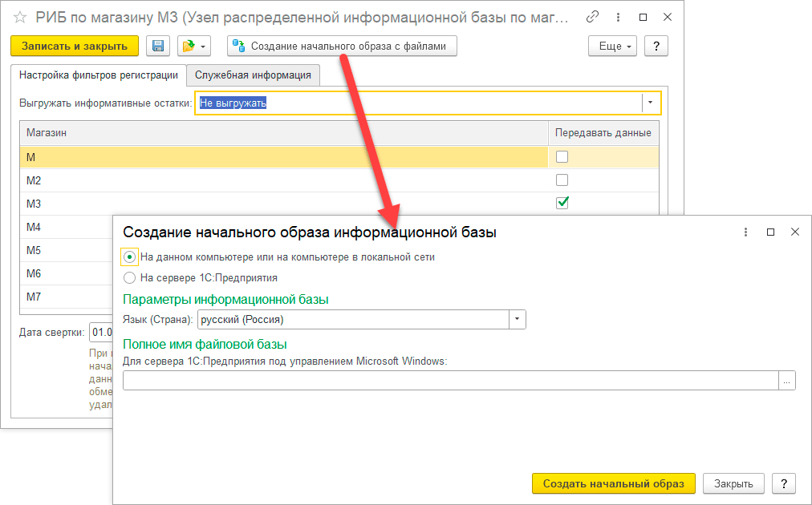Open dialog's three-dot options menu
812x505 pixels.
(746, 232)
